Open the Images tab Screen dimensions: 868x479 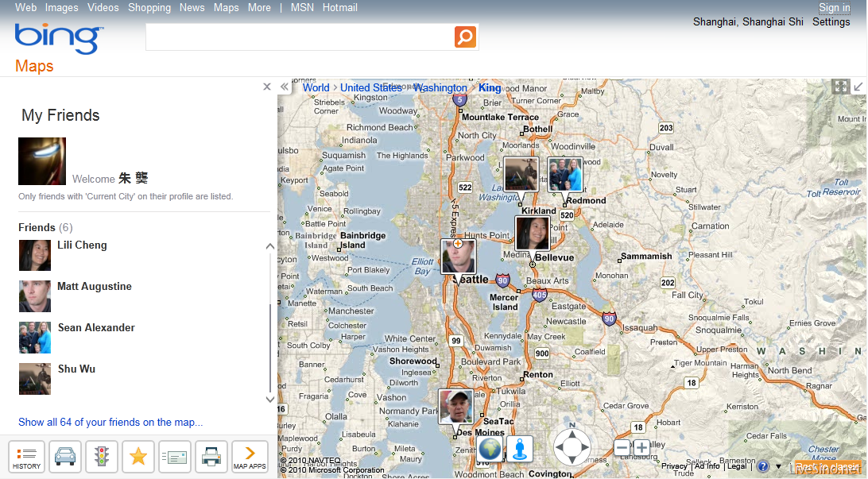point(61,8)
